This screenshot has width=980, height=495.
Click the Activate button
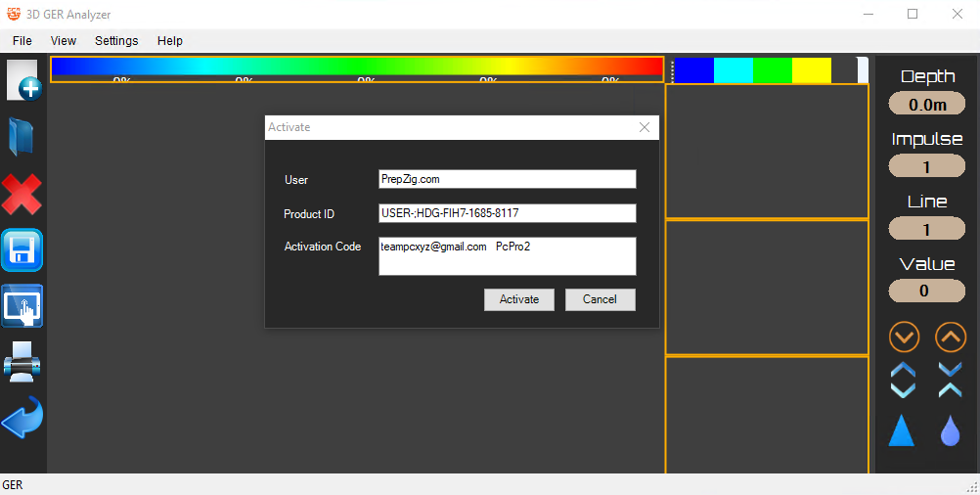(x=518, y=299)
